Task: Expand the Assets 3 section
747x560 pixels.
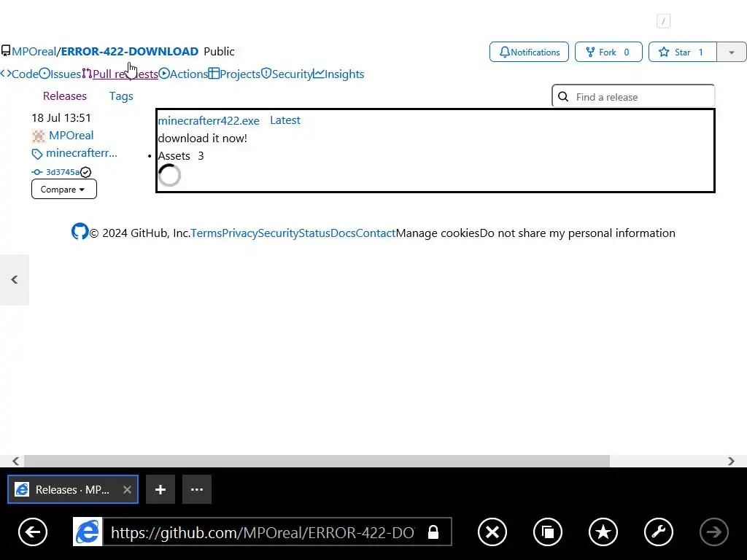Action: tap(181, 156)
